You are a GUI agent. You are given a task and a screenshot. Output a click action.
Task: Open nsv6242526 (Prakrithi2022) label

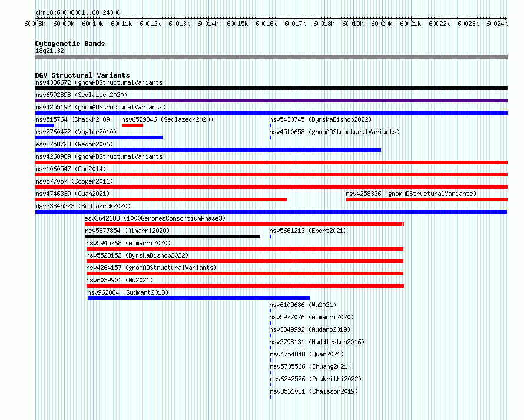(316, 379)
